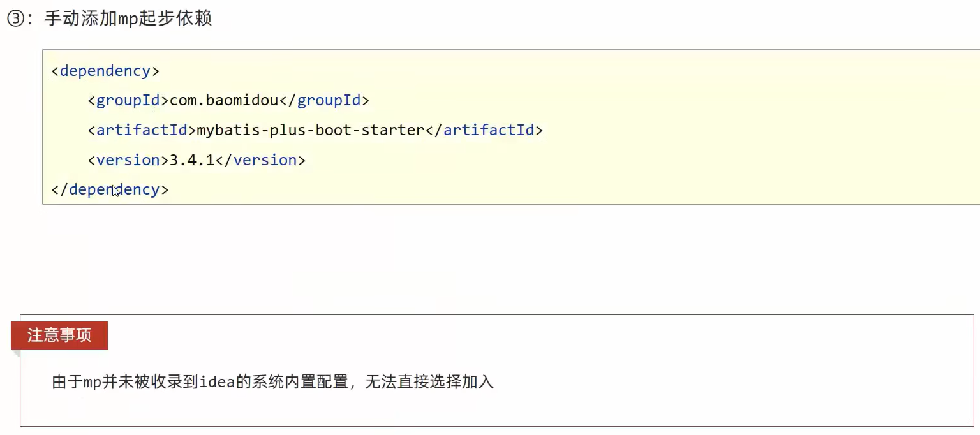The width and height of the screenshot is (980, 435).
Task: Click the closing </groupId> tag
Action: pos(324,100)
